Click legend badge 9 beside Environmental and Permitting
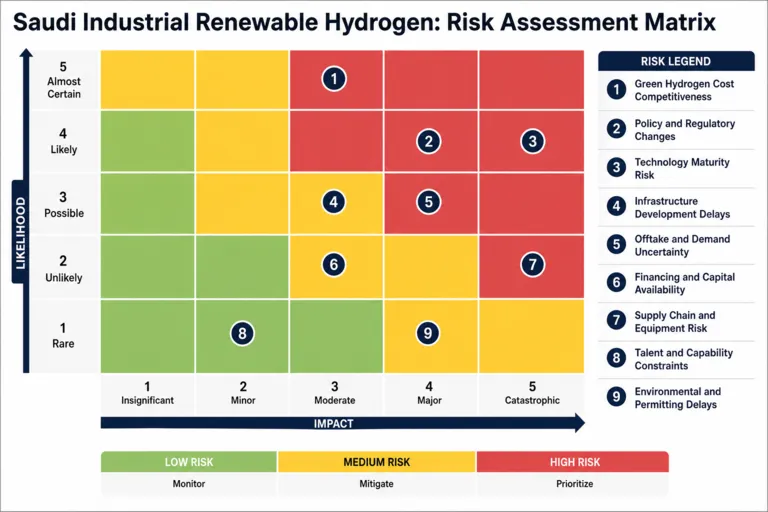The width and height of the screenshot is (768, 512). tap(616, 397)
